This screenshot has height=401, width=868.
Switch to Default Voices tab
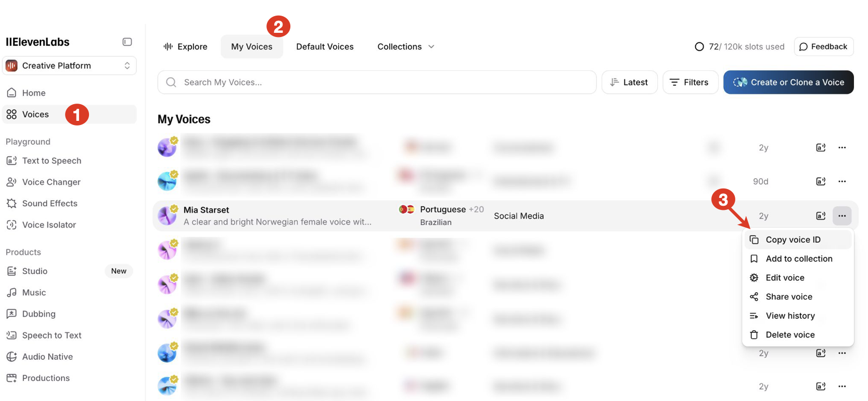pyautogui.click(x=325, y=46)
